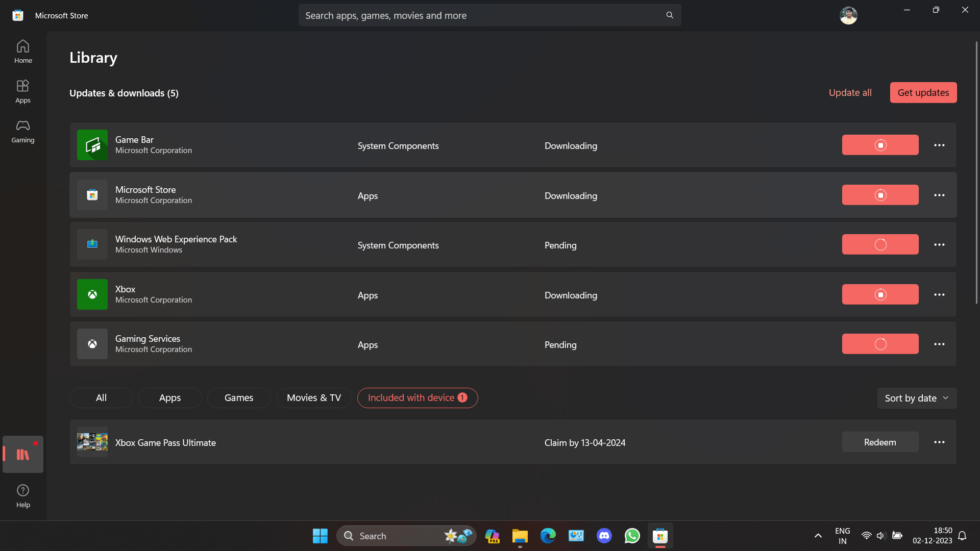Click the Game Bar title text

134,139
